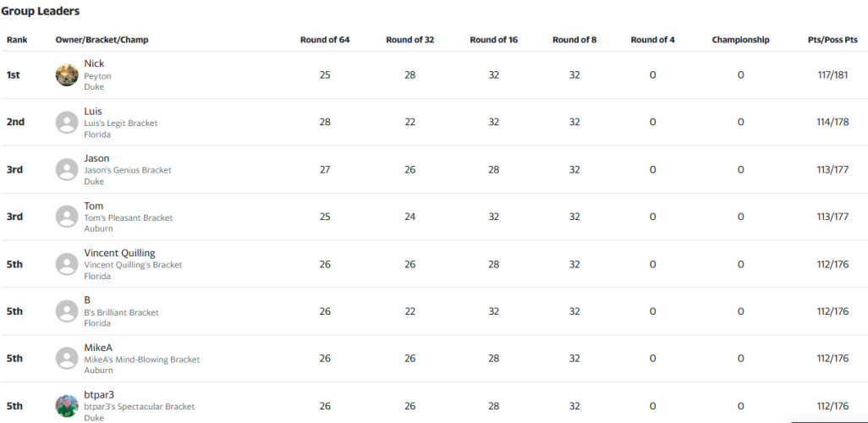Select the Vincent Quilling owner name
This screenshot has width=868, height=423.
[119, 253]
